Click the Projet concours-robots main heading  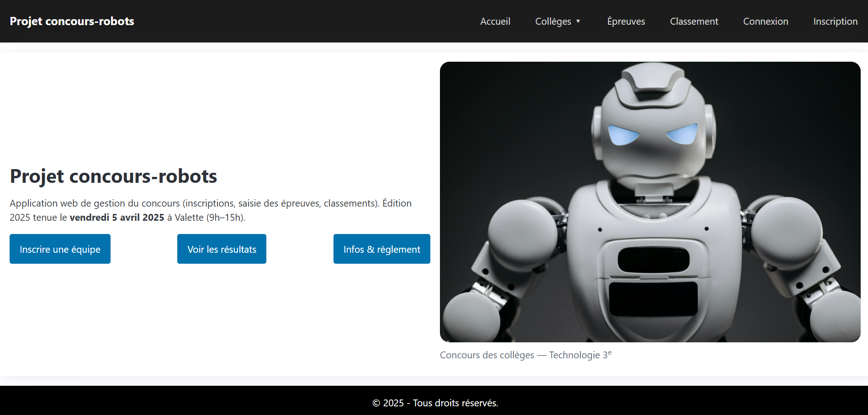pyautogui.click(x=113, y=176)
